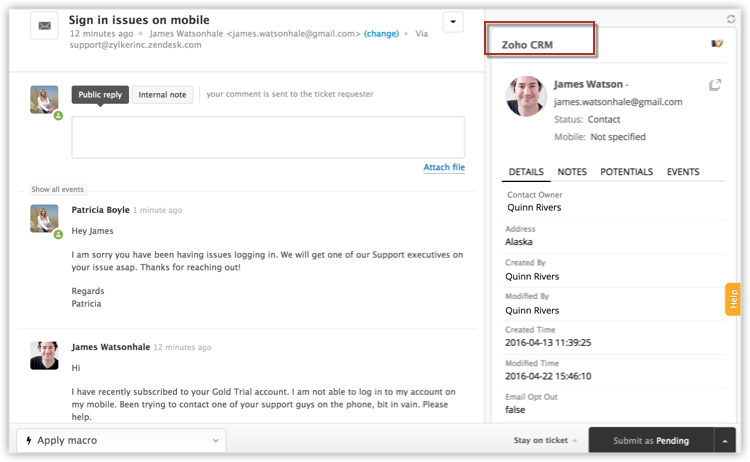Open the POTENTIALS tab
The width and height of the screenshot is (750, 462).
point(626,172)
